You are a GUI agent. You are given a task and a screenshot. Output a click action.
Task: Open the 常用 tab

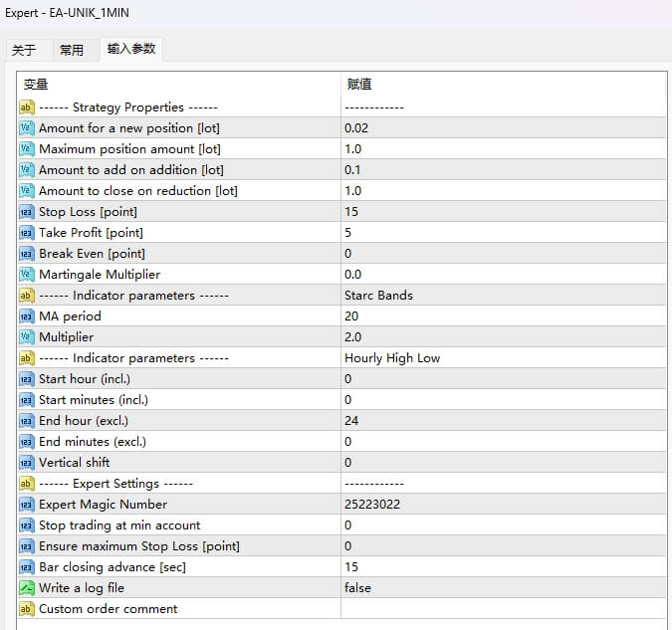tap(72, 50)
